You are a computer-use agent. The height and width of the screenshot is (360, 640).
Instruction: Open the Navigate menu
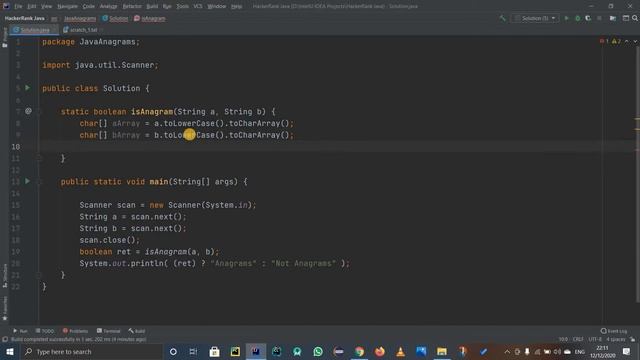(67, 6)
